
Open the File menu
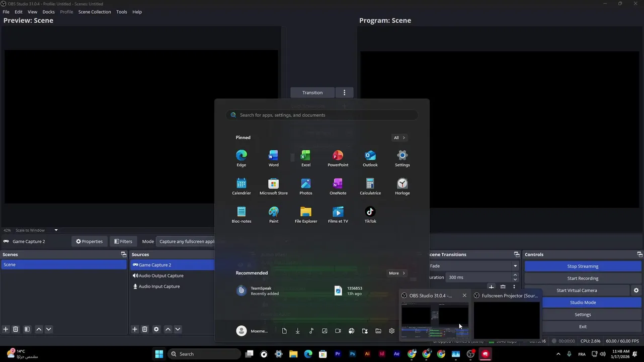(6, 12)
